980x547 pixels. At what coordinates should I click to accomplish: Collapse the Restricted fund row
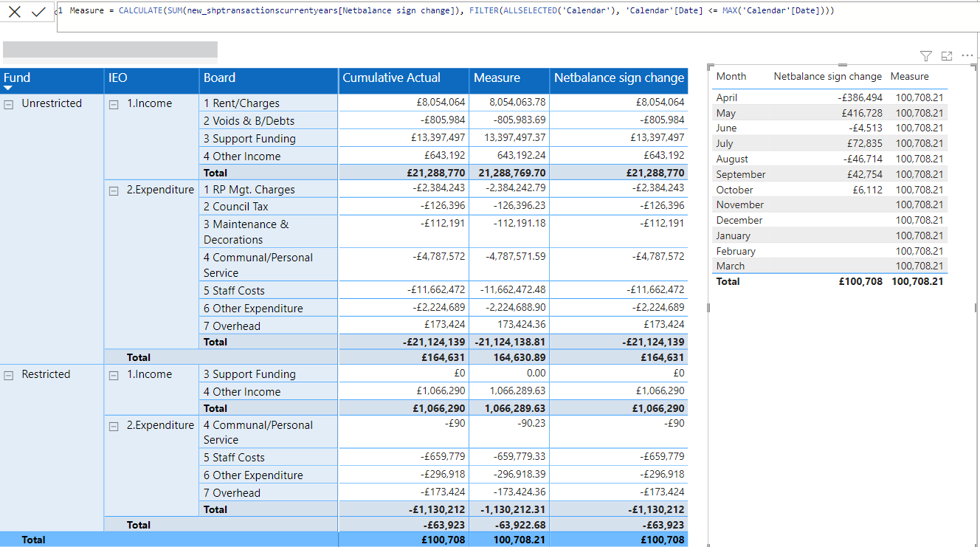[x=8, y=375]
